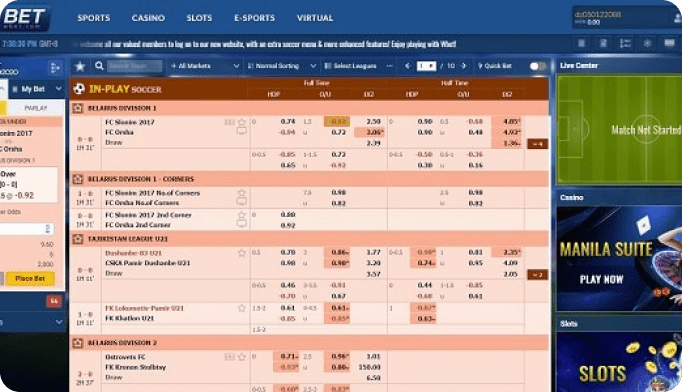Select Ostrovets FC 1X2 odds 3.01

tap(373, 356)
